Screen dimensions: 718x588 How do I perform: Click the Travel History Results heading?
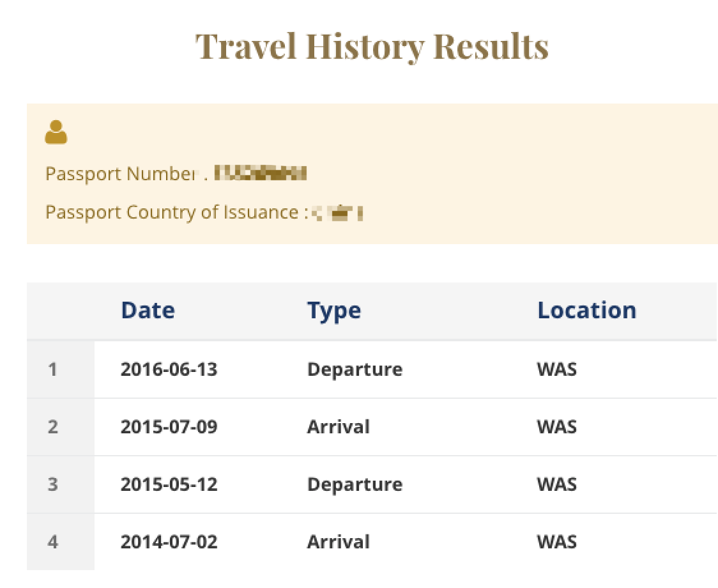[372, 46]
